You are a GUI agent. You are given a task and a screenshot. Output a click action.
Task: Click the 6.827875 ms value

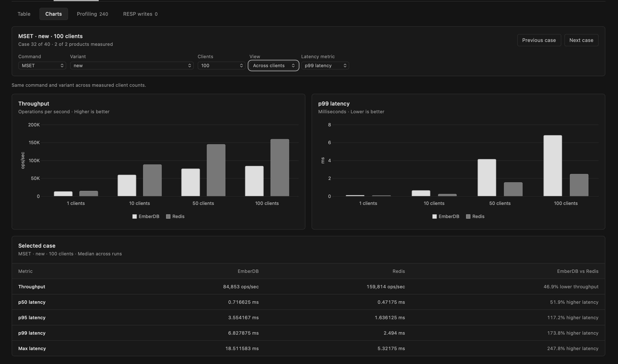point(243,333)
